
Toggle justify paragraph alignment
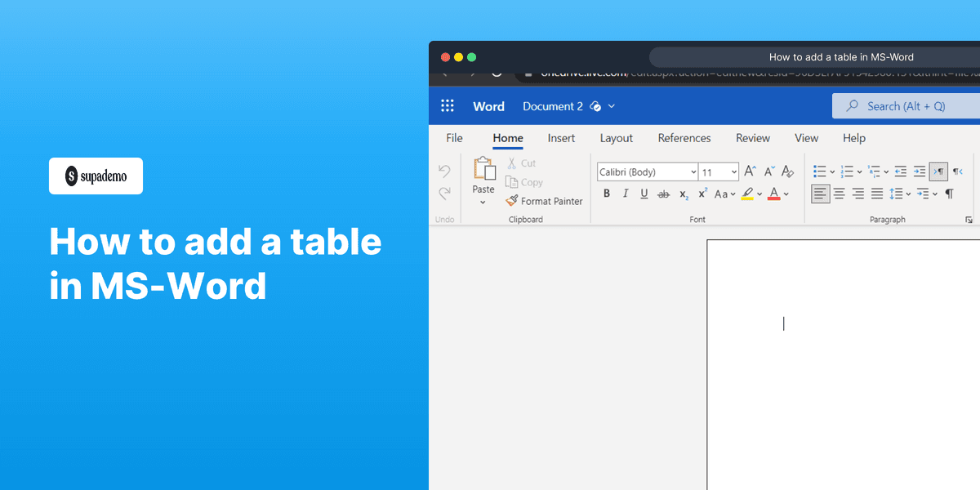pyautogui.click(x=876, y=194)
